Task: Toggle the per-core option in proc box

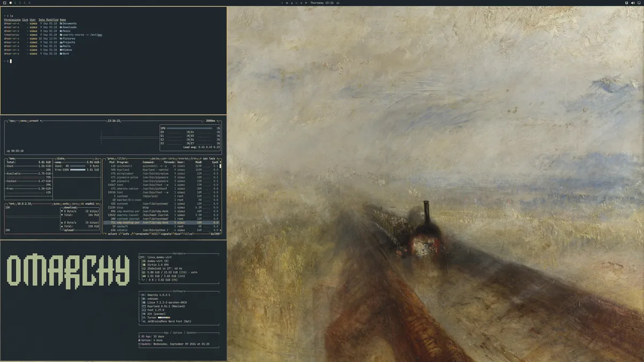Action: click(169, 158)
